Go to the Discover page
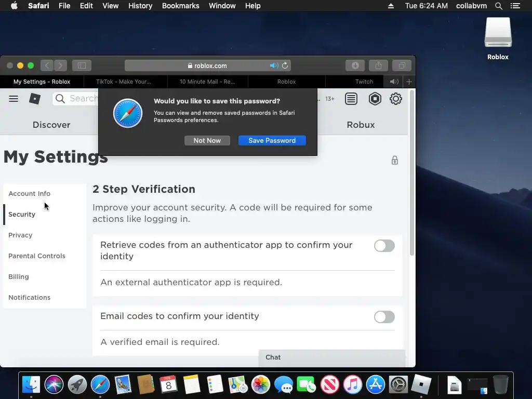The image size is (532, 399). (x=51, y=125)
